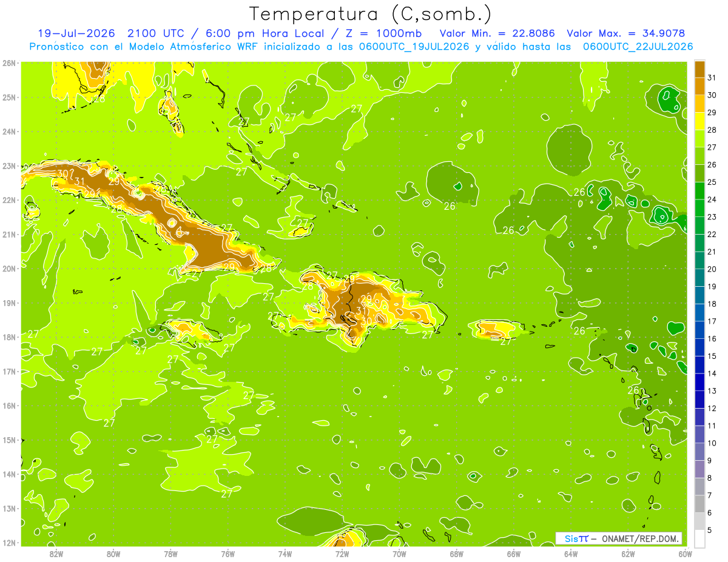Click the '70W' longitude axis label

coord(399,554)
